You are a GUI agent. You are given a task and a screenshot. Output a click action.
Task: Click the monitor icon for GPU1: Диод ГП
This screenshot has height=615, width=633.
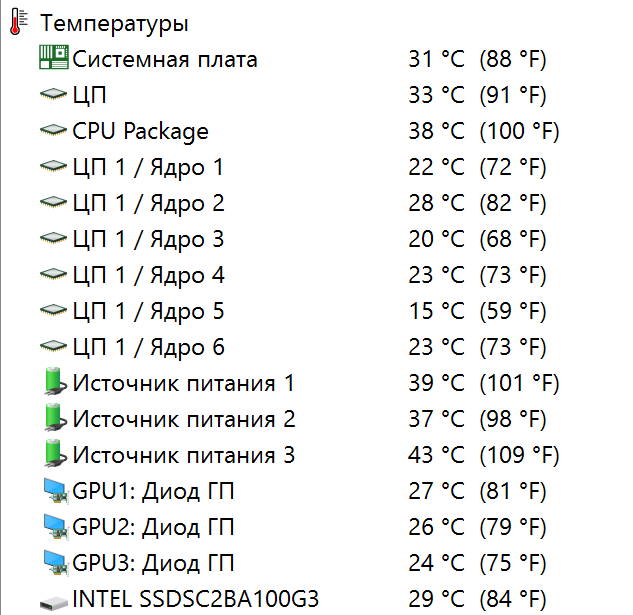tap(54, 491)
